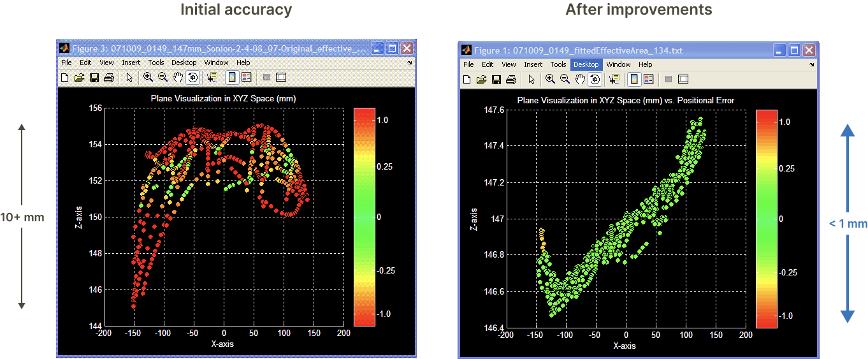Print figure icon in Figure 1 toolbar
Screen dimensions: 868x359
pyautogui.click(x=511, y=79)
